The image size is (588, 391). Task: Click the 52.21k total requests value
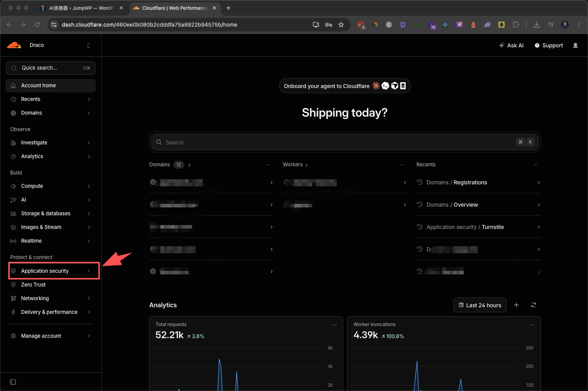point(169,335)
